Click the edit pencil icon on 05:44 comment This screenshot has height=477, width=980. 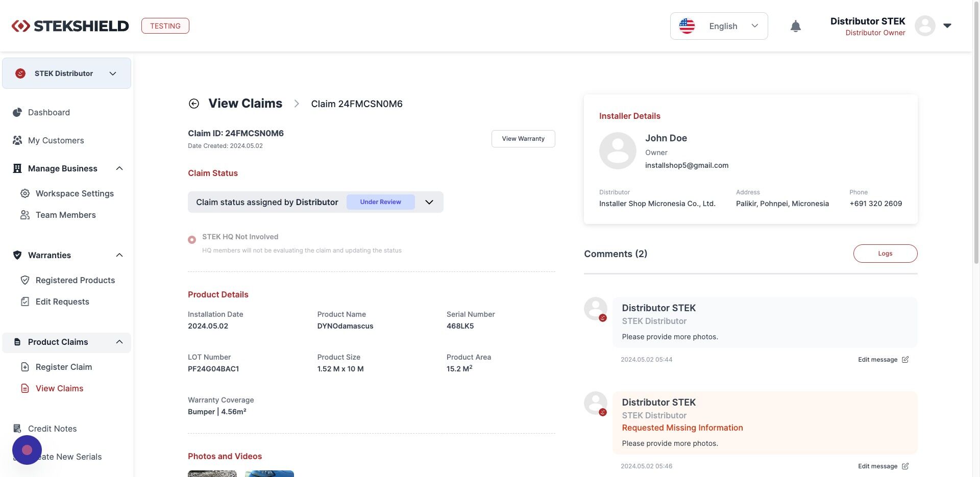pyautogui.click(x=905, y=360)
